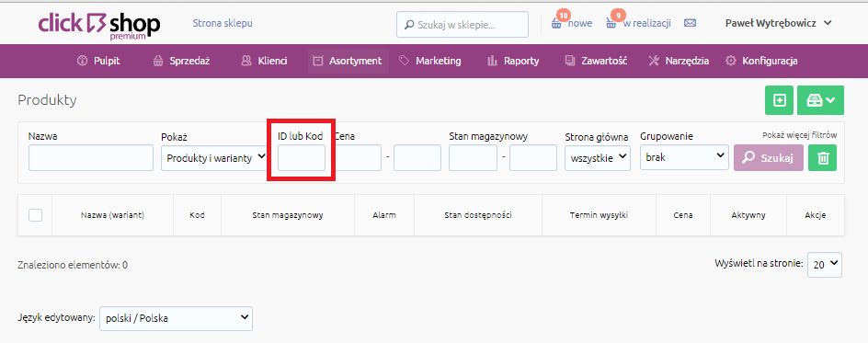
Task: Click the Cena maximum input field
Action: tap(417, 157)
